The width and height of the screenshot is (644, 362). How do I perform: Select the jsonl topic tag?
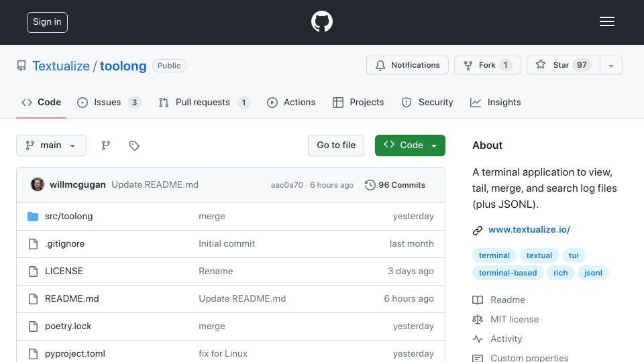593,273
